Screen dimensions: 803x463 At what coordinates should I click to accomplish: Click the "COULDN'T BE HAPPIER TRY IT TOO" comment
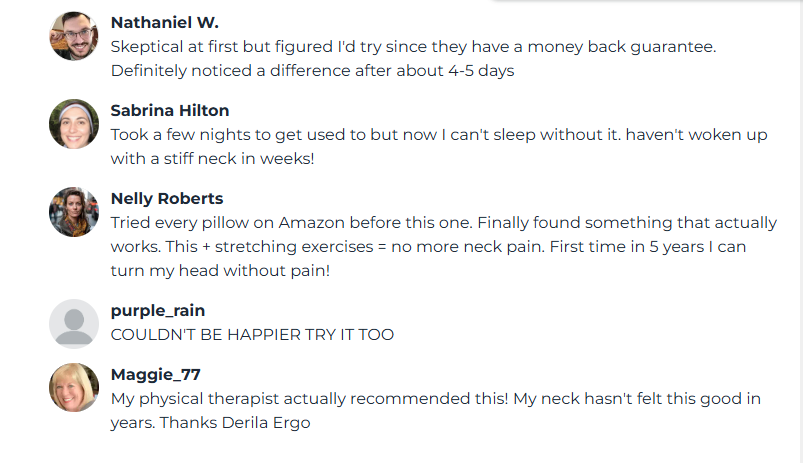tap(252, 334)
